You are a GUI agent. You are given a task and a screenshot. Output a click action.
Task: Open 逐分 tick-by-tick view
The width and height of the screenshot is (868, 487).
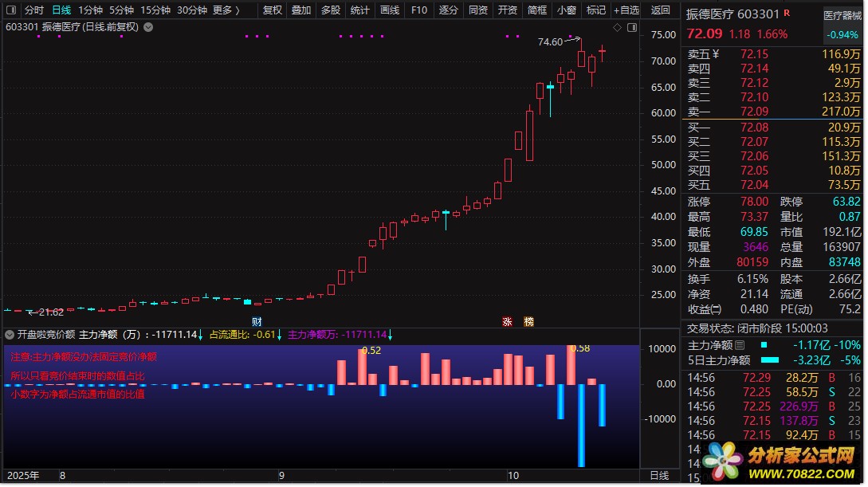[449, 10]
